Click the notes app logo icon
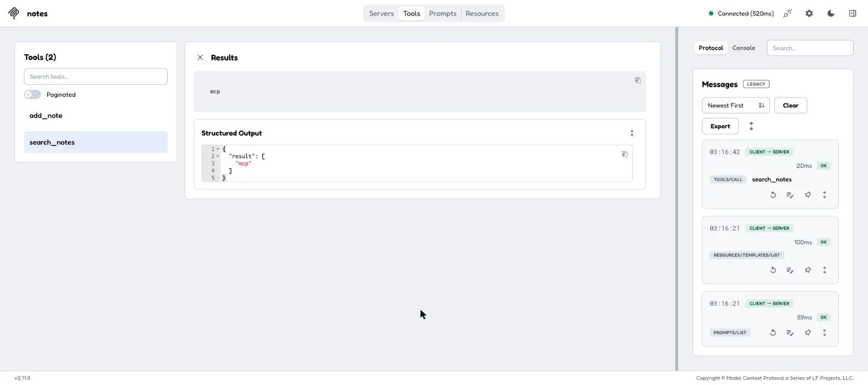The image size is (868, 385). click(x=14, y=13)
